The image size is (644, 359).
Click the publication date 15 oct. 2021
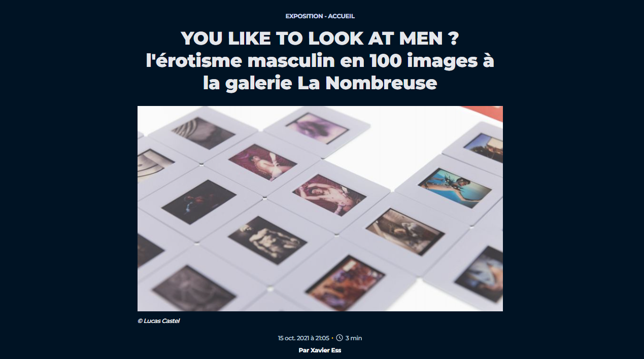pos(303,338)
